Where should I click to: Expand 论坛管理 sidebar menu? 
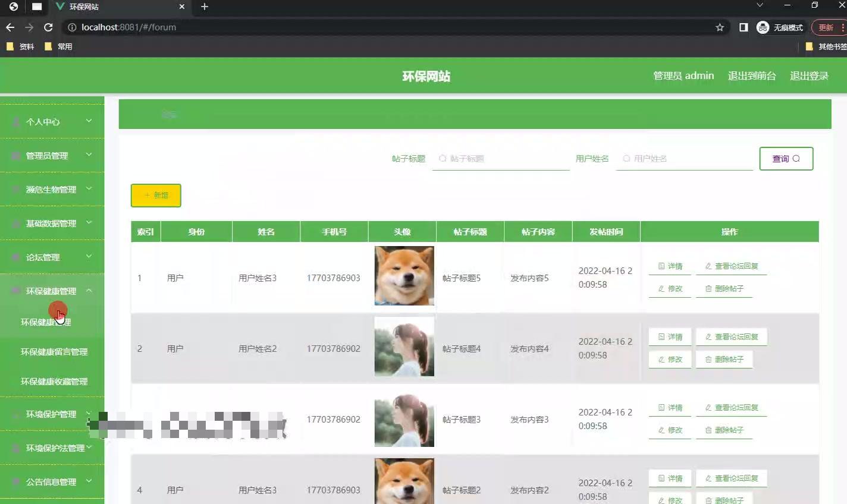click(52, 257)
